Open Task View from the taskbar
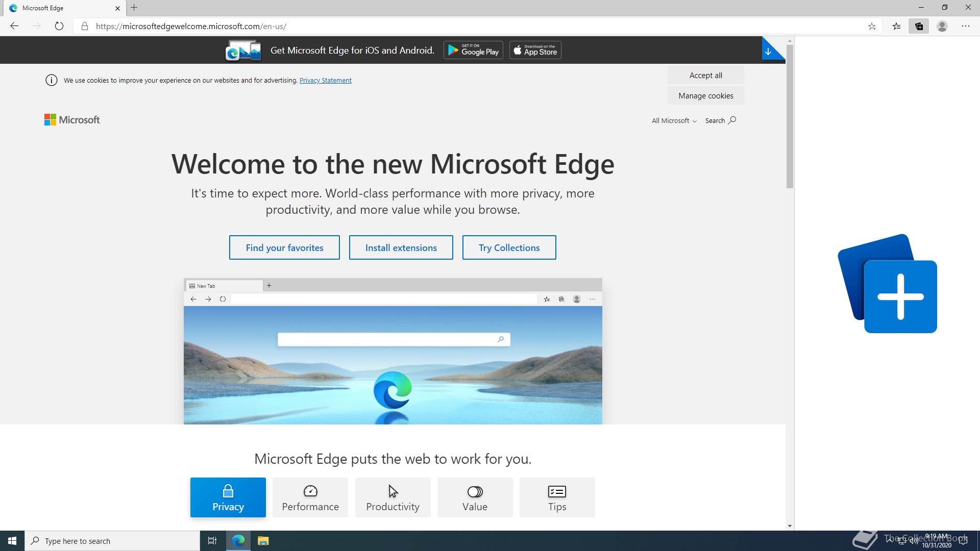The image size is (980, 551). click(212, 541)
